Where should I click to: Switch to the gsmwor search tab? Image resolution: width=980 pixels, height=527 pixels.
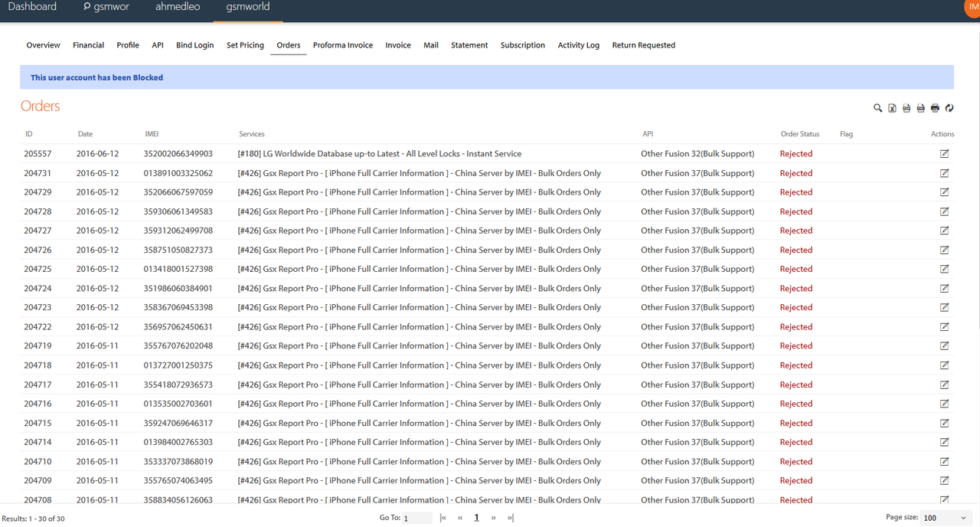coord(106,7)
